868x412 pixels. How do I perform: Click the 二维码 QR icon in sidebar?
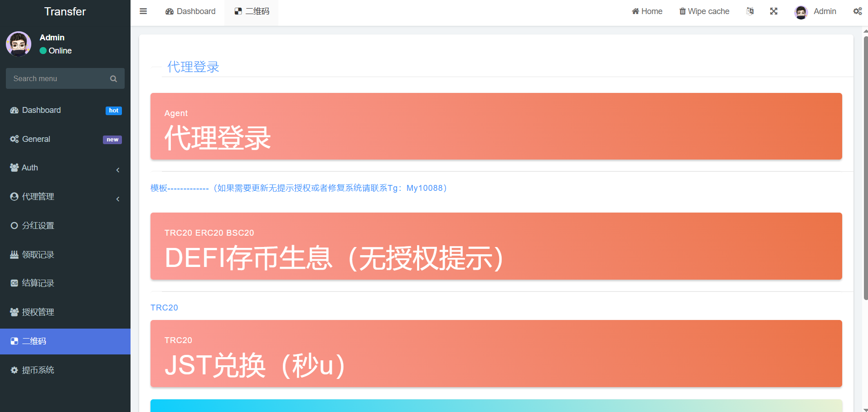tap(14, 341)
